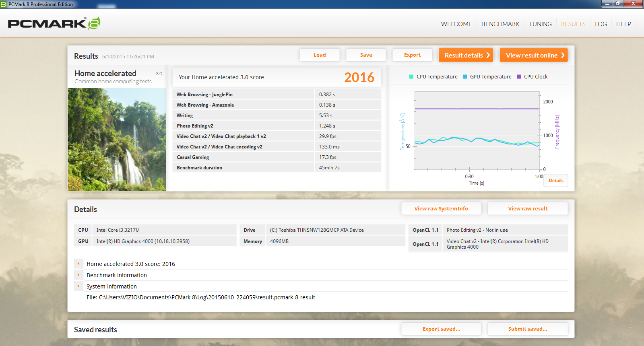Click the Save button
Image resolution: width=644 pixels, height=346 pixels.
(366, 55)
